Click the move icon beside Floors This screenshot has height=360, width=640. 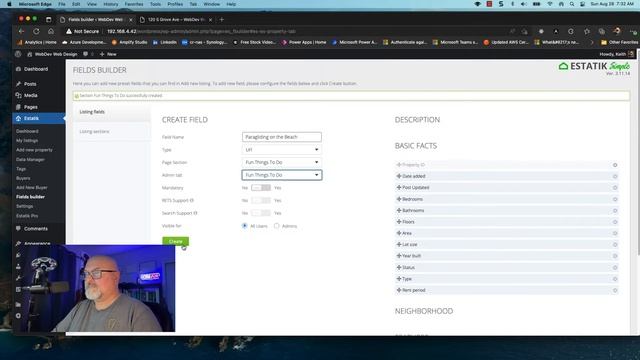[399, 222]
